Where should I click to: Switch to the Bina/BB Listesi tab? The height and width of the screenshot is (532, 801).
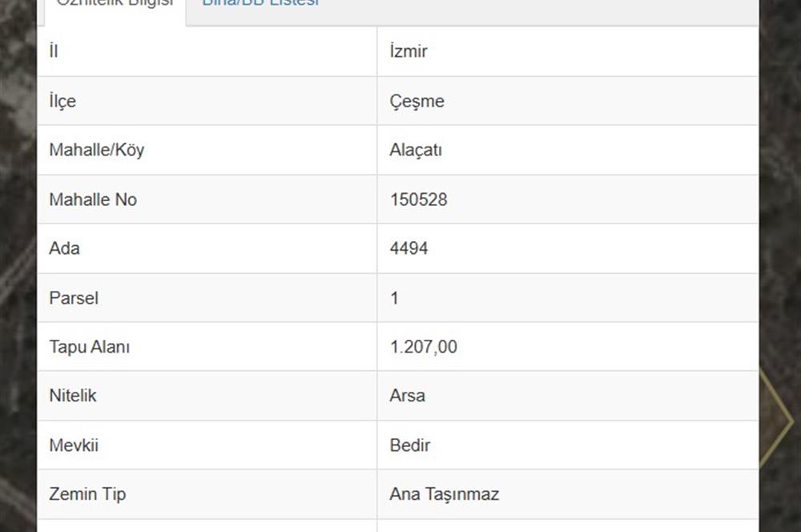point(260,3)
